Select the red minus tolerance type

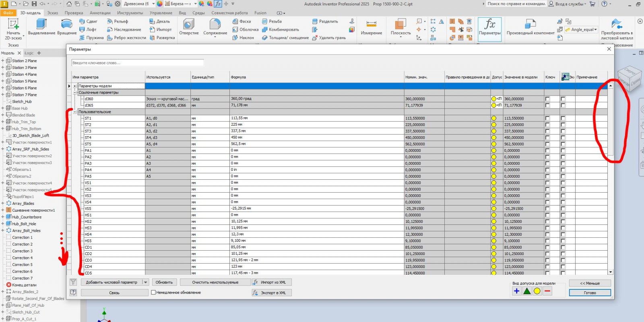(547, 291)
